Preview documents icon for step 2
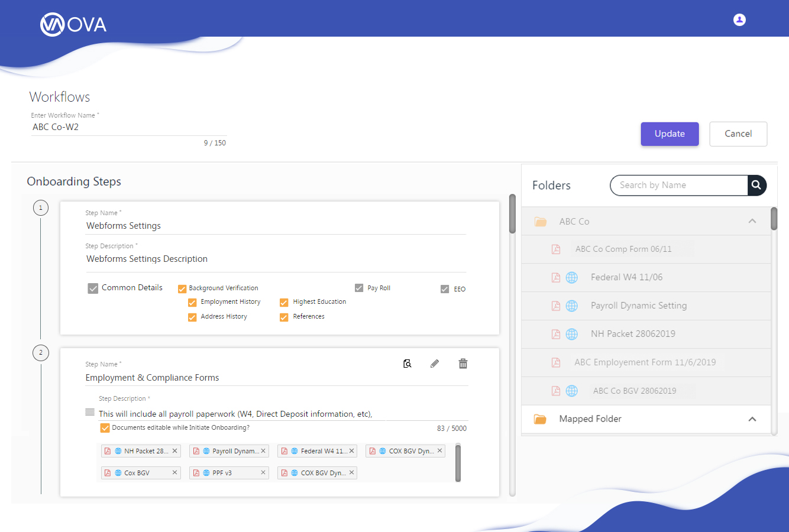The image size is (789, 532). 407,364
